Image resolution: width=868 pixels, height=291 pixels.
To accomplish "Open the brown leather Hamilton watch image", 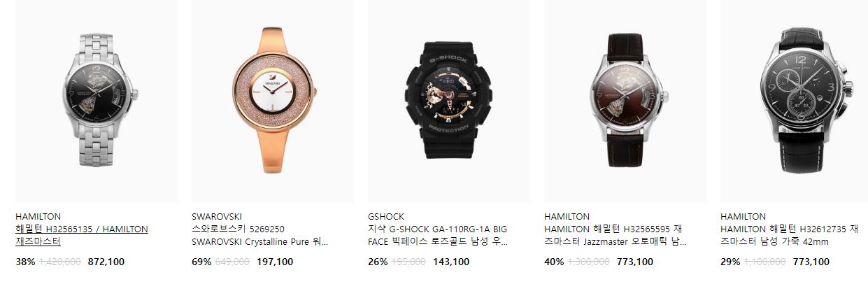I will [625, 101].
